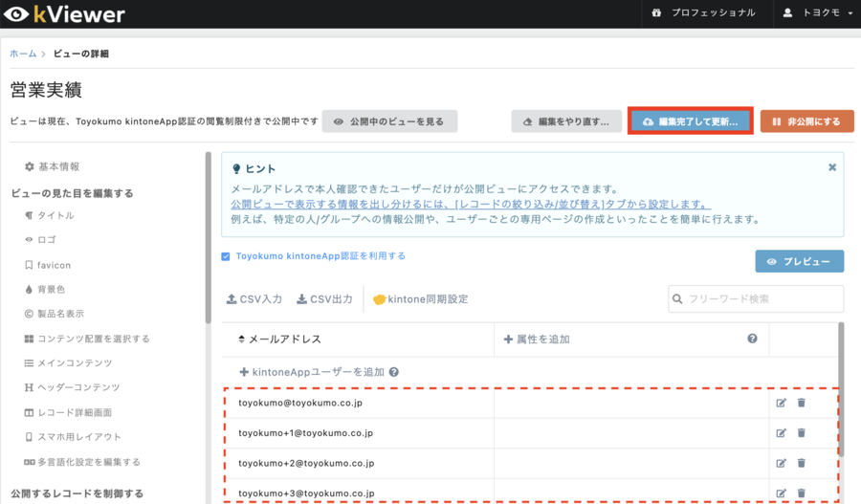Select the toyokumo+2@toyokumo.co.jp email text
Image resolution: width=861 pixels, height=504 pixels.
click(x=306, y=464)
